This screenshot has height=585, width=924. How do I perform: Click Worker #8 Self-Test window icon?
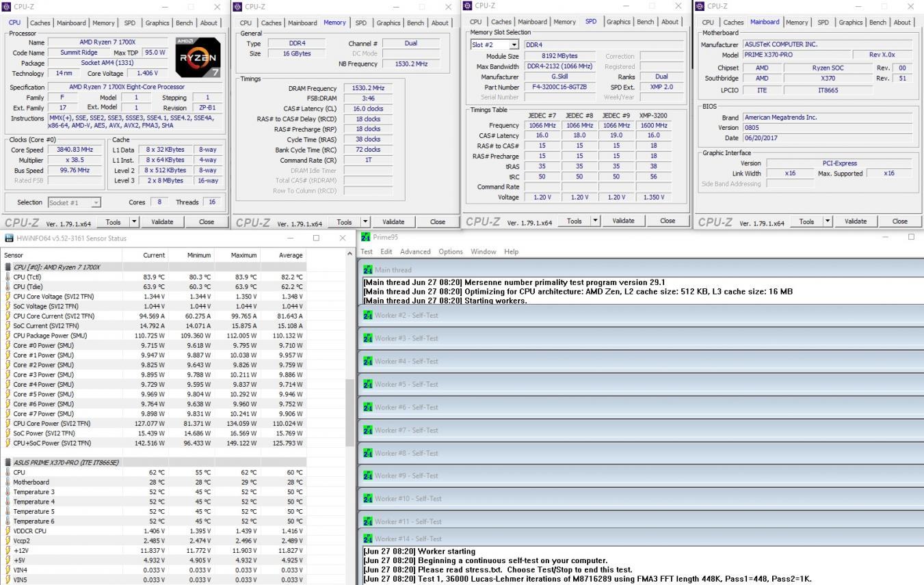point(368,453)
